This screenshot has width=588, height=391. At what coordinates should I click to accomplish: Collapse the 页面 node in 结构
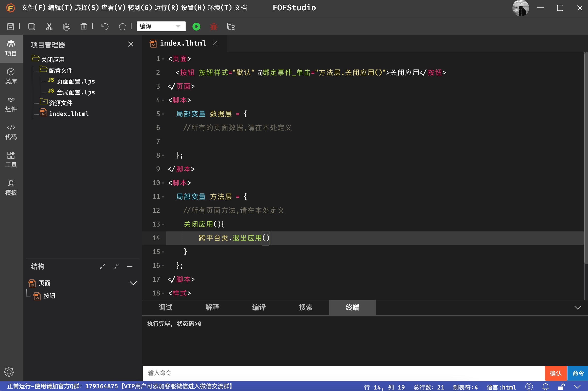tap(133, 283)
